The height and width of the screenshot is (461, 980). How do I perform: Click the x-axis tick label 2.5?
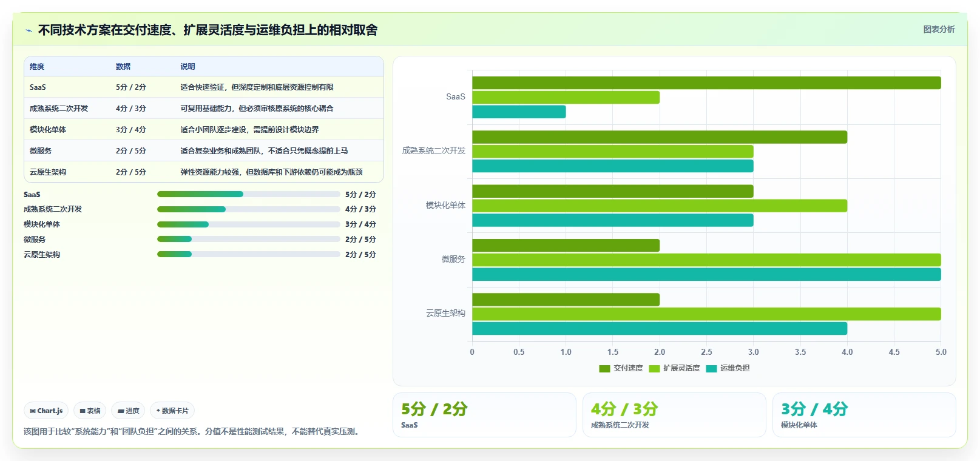click(706, 352)
